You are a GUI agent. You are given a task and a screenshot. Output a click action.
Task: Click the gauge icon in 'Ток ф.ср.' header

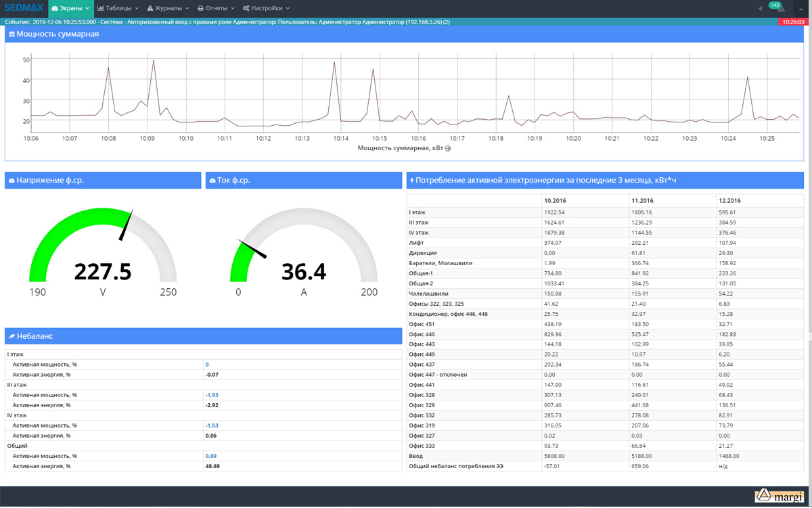[x=212, y=181]
